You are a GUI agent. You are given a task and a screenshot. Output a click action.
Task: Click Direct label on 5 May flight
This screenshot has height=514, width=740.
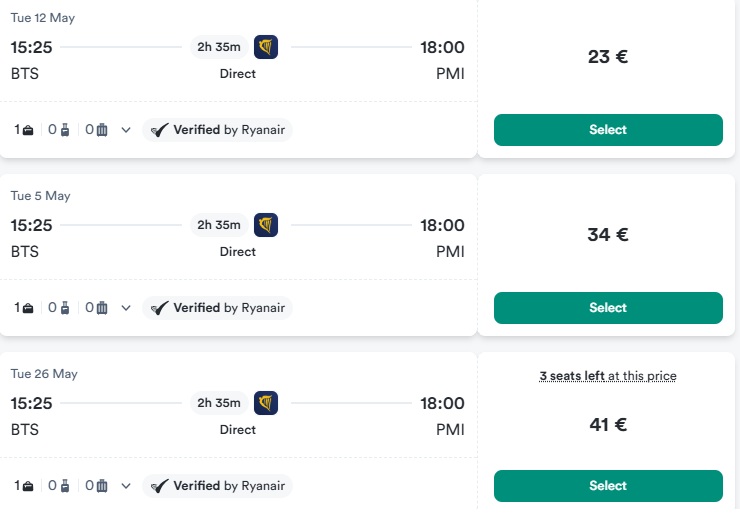[x=238, y=252]
